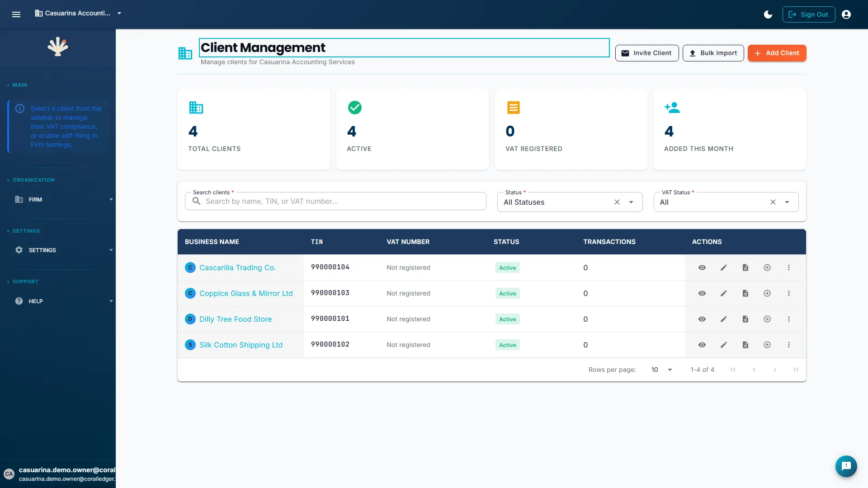Open more options for Dilly Tree Food Store

(789, 319)
